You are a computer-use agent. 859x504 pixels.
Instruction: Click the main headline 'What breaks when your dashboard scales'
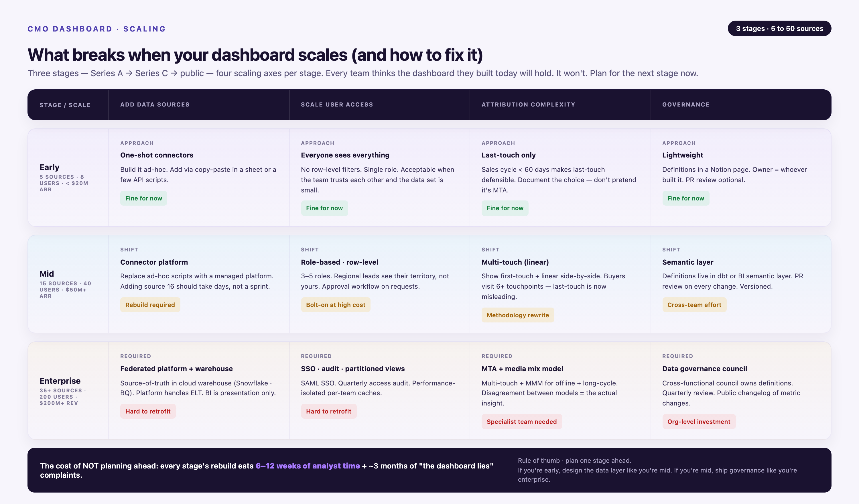pos(255,55)
